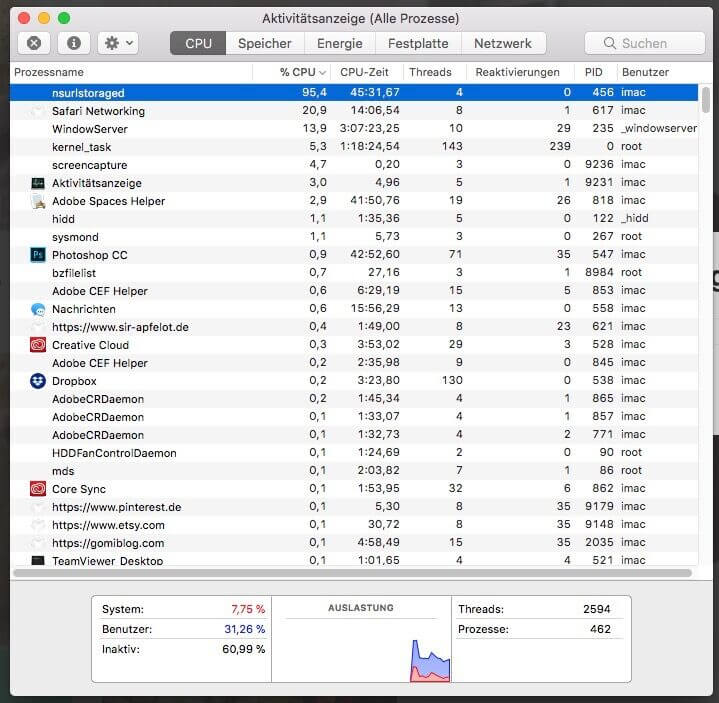Click the TeamViewer_Desktop icon

click(38, 560)
